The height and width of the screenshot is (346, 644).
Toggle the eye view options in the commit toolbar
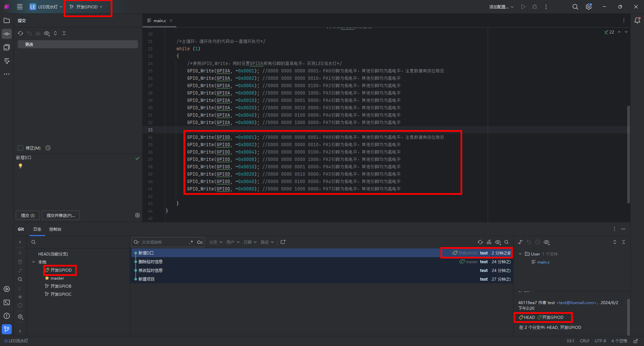47,33
